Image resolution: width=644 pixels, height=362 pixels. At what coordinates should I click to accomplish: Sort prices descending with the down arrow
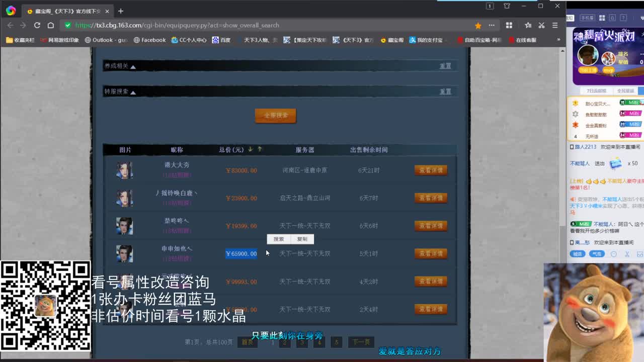(x=250, y=149)
